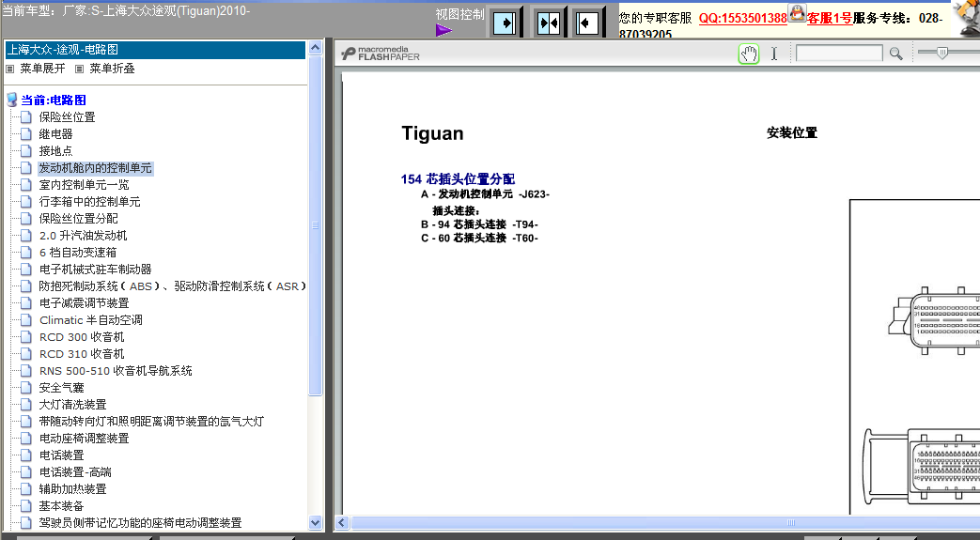The width and height of the screenshot is (980, 540).
Task: Click the page icon beside 辅助加热装置
Action: (25, 488)
